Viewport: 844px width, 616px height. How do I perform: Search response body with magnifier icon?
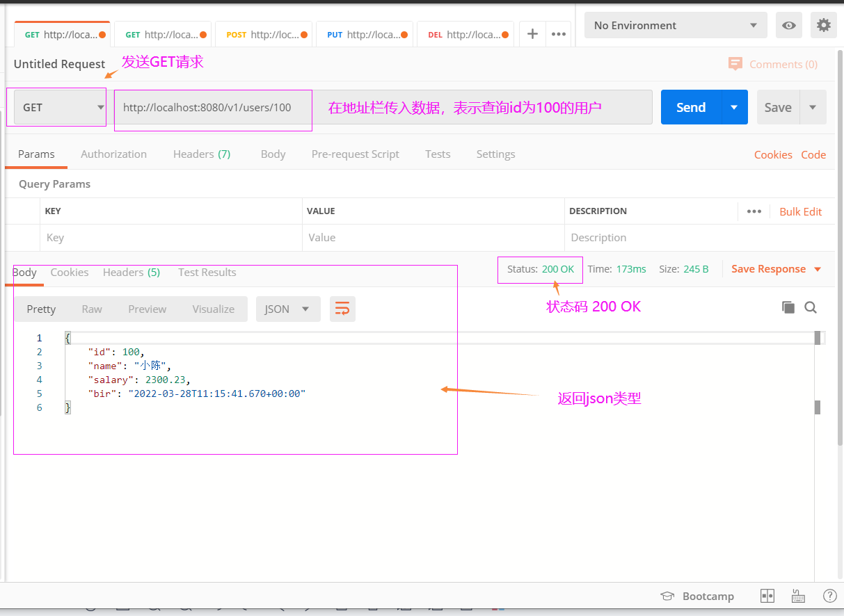811,307
